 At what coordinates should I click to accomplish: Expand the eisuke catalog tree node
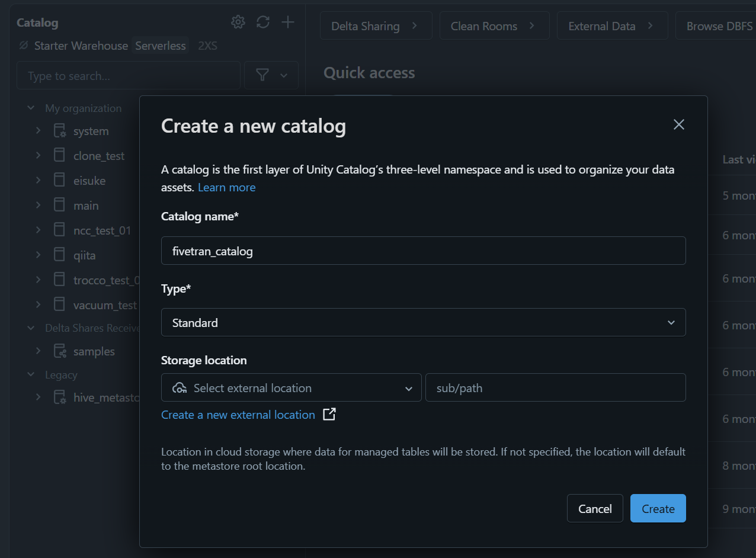click(38, 181)
